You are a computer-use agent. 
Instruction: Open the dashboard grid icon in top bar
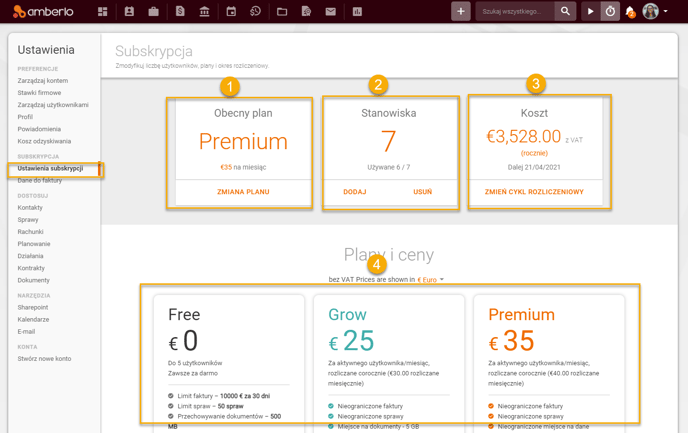coord(102,12)
